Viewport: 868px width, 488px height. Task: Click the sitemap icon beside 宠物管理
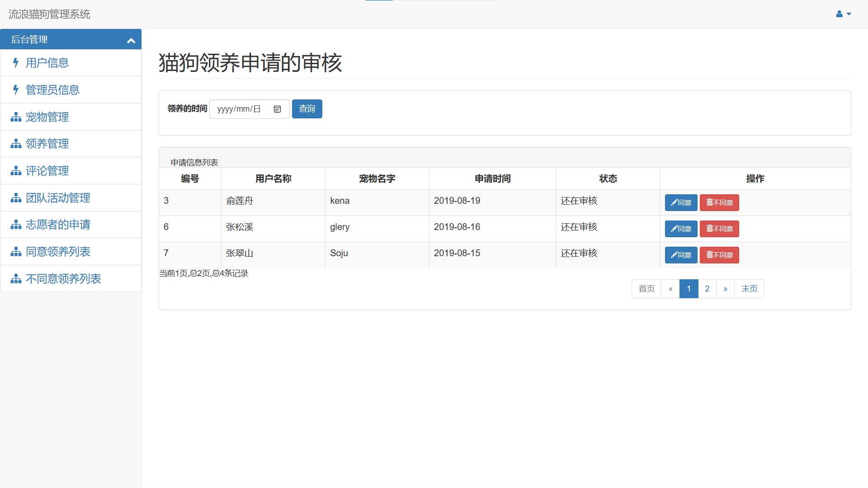(16, 117)
